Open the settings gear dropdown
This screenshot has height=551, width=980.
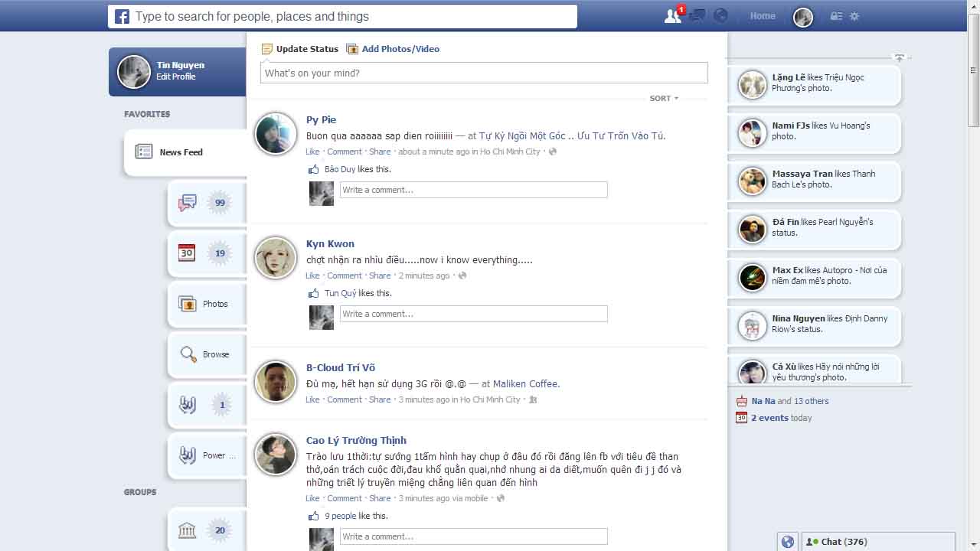[x=854, y=15]
